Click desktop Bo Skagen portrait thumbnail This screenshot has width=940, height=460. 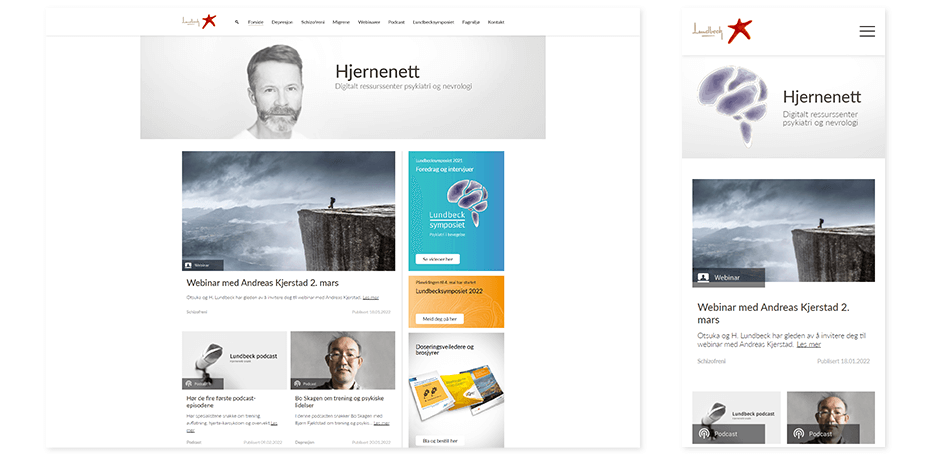point(343,360)
